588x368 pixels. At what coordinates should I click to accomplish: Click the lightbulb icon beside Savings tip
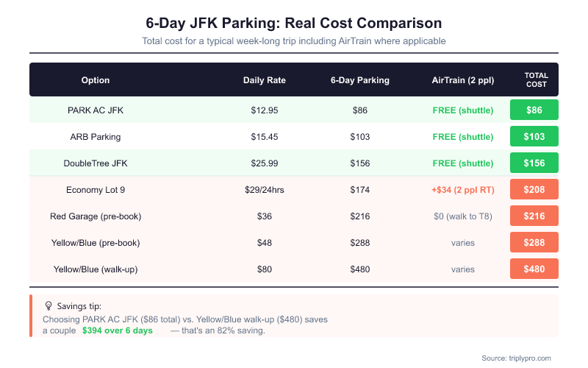click(x=49, y=305)
